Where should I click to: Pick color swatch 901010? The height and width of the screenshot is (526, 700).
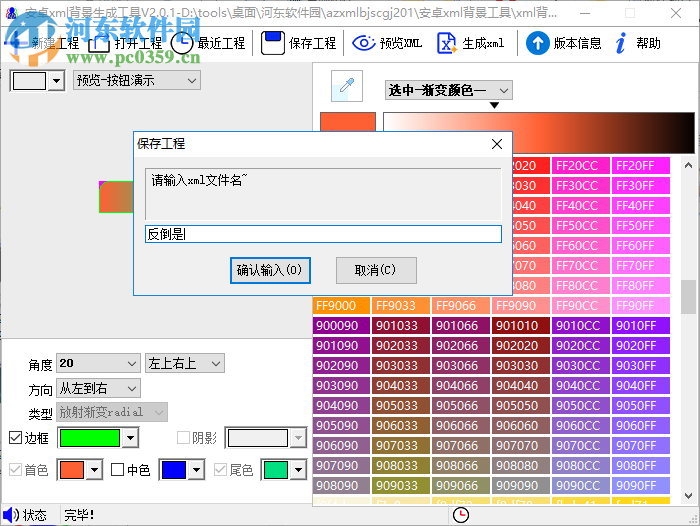pyautogui.click(x=521, y=326)
